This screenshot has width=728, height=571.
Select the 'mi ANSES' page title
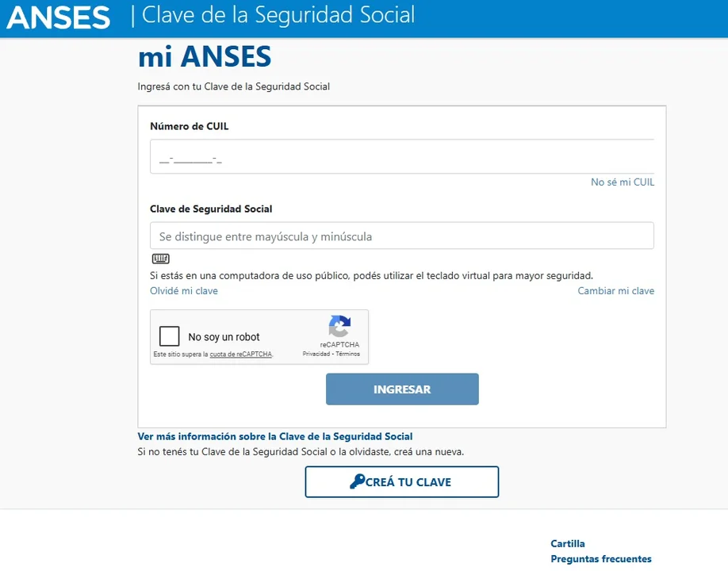tap(203, 56)
